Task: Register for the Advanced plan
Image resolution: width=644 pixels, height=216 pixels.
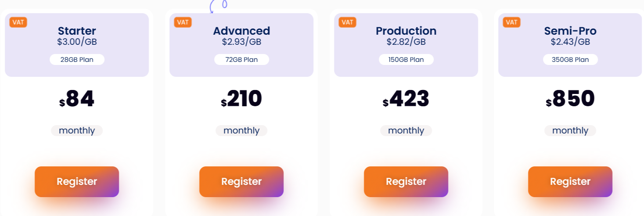Action: [x=241, y=182]
